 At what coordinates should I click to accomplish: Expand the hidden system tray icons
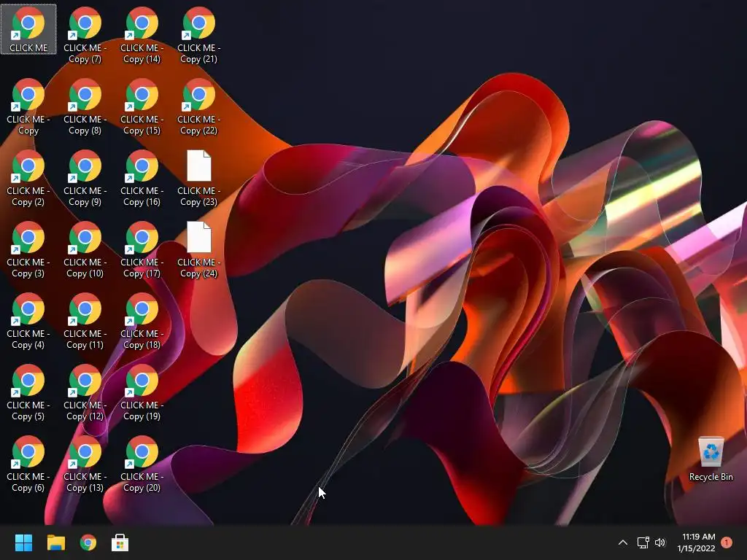coord(623,542)
